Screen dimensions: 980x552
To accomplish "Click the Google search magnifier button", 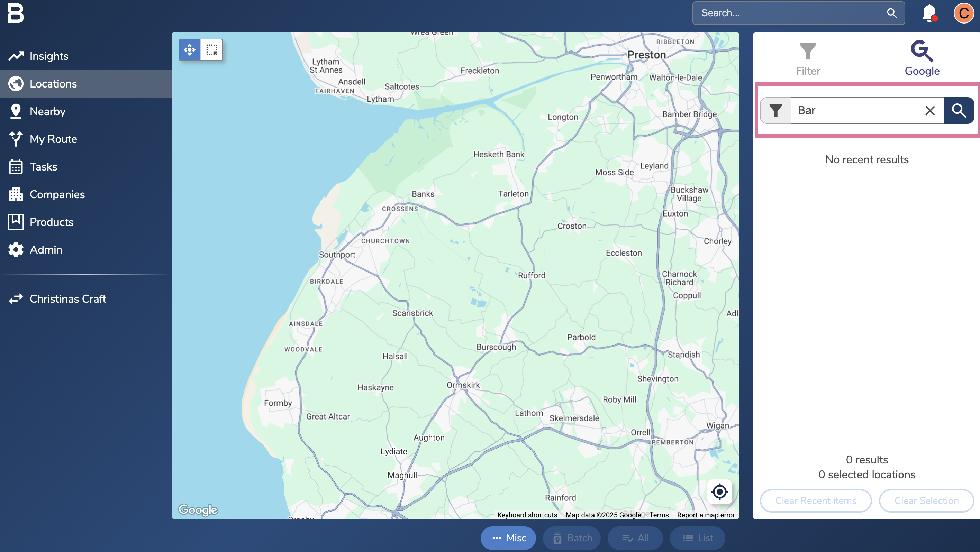I will tap(958, 111).
